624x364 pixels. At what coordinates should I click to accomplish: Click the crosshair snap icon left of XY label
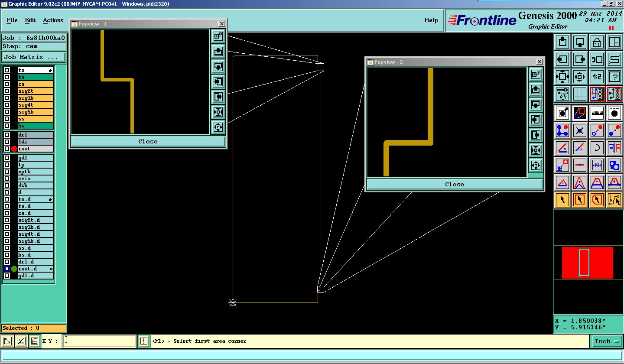click(x=35, y=341)
